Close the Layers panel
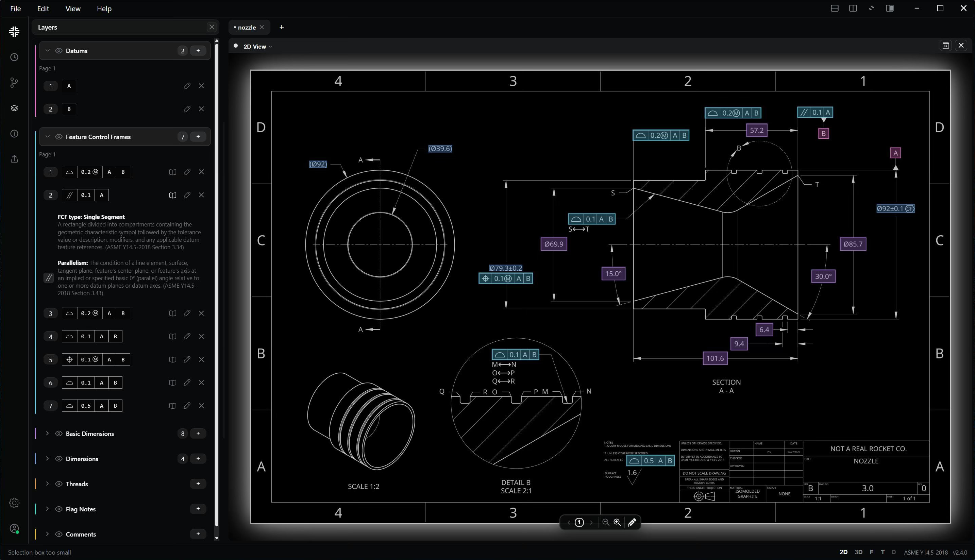 pyautogui.click(x=212, y=27)
